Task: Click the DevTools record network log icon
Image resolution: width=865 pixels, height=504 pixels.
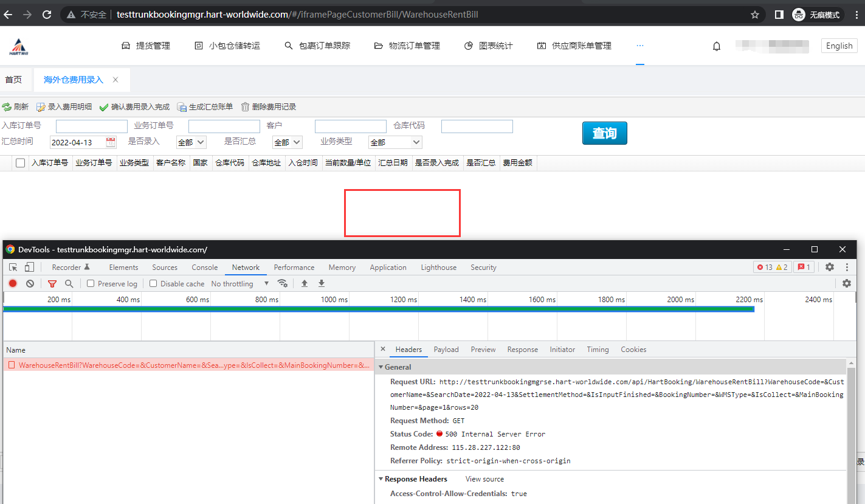Action: pos(13,283)
